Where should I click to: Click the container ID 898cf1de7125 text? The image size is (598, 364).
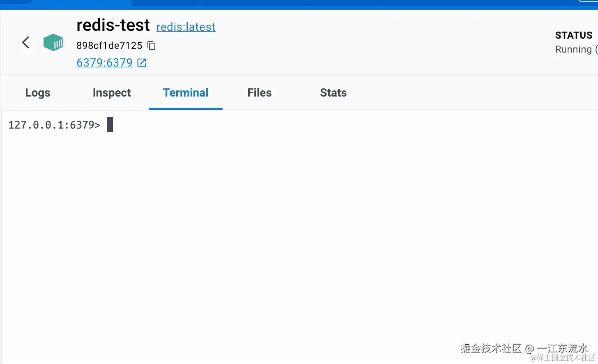tap(109, 46)
